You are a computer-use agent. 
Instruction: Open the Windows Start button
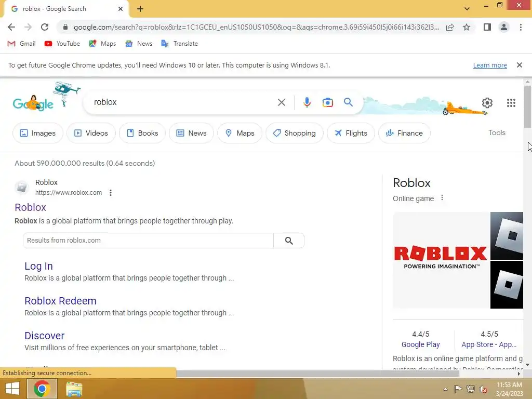[12, 389]
